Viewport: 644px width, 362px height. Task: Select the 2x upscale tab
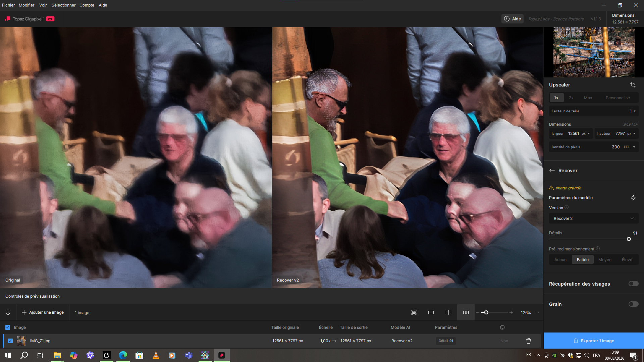571,98
